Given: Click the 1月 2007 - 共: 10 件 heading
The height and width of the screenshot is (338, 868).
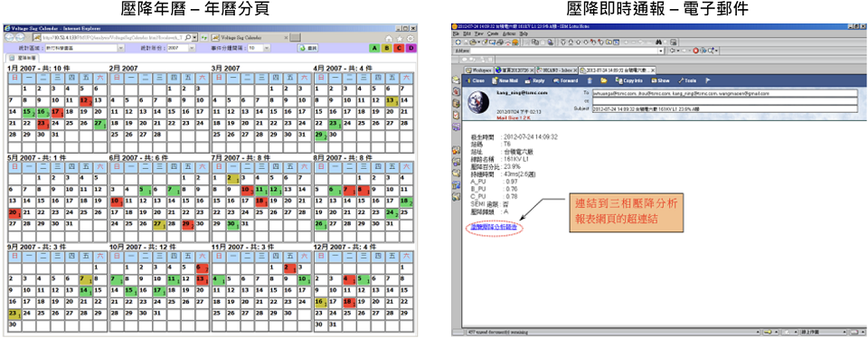Looking at the screenshot, I should click(39, 69).
